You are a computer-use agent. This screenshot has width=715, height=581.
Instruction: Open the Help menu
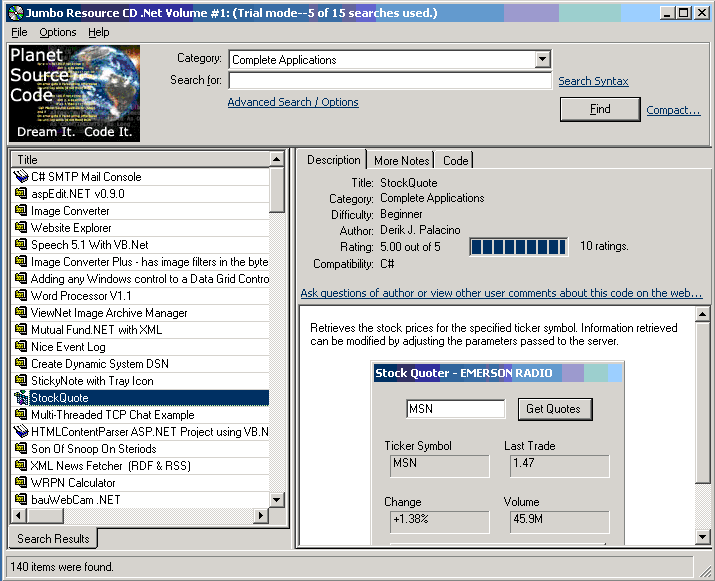click(99, 32)
